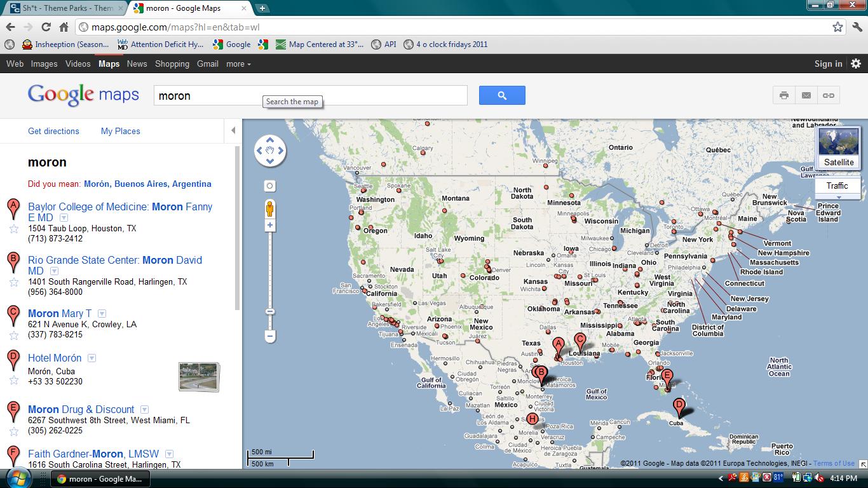Open Shopping in the black bar
The height and width of the screenshot is (488, 868).
[172, 64]
